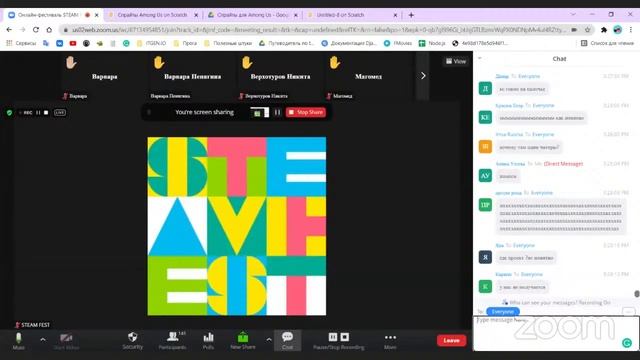The image size is (640, 360).
Task: Show next participants with right arrow
Action: tap(423, 76)
